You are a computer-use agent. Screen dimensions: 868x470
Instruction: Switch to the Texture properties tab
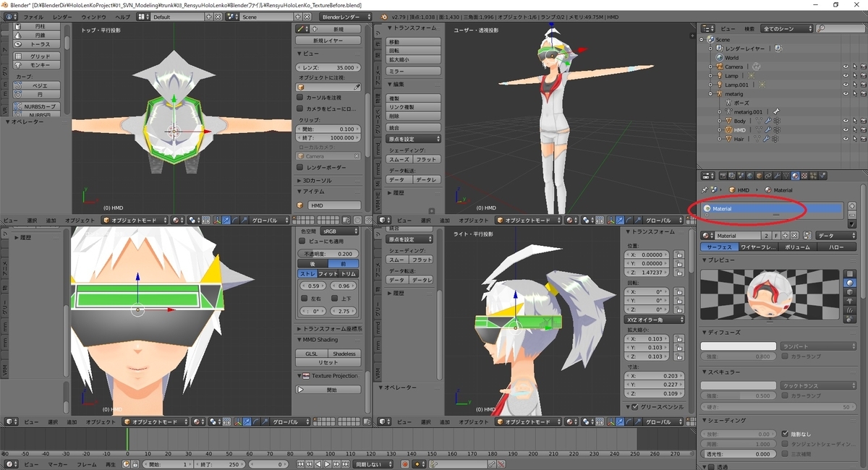pos(804,176)
